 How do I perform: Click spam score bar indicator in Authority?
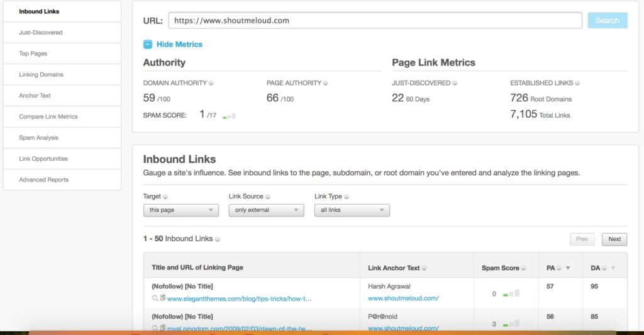pyautogui.click(x=229, y=116)
